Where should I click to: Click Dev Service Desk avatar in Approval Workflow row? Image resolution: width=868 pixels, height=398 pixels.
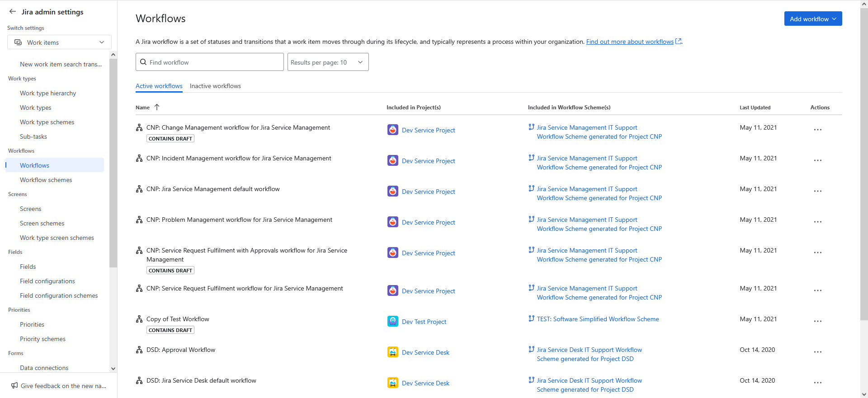[392, 352]
